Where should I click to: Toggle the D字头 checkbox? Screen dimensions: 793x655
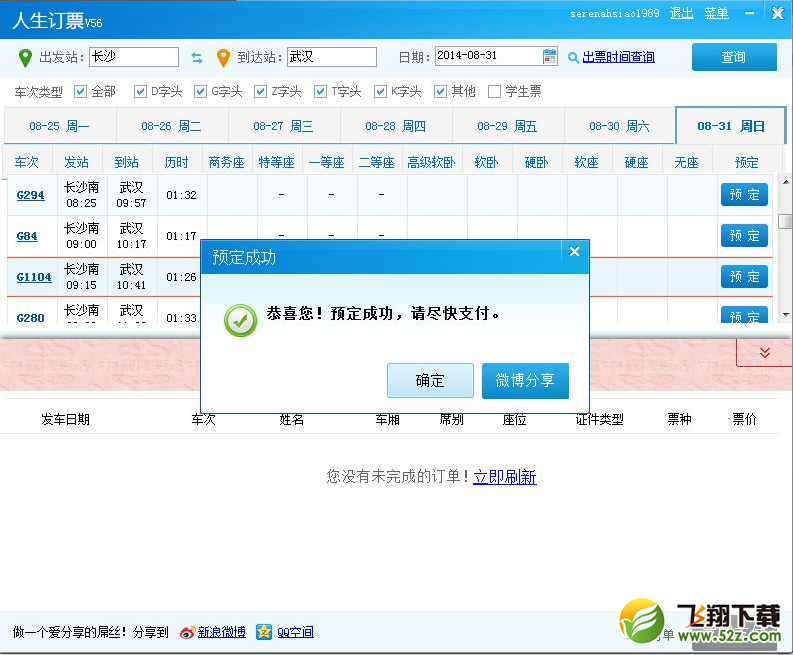coord(140,92)
